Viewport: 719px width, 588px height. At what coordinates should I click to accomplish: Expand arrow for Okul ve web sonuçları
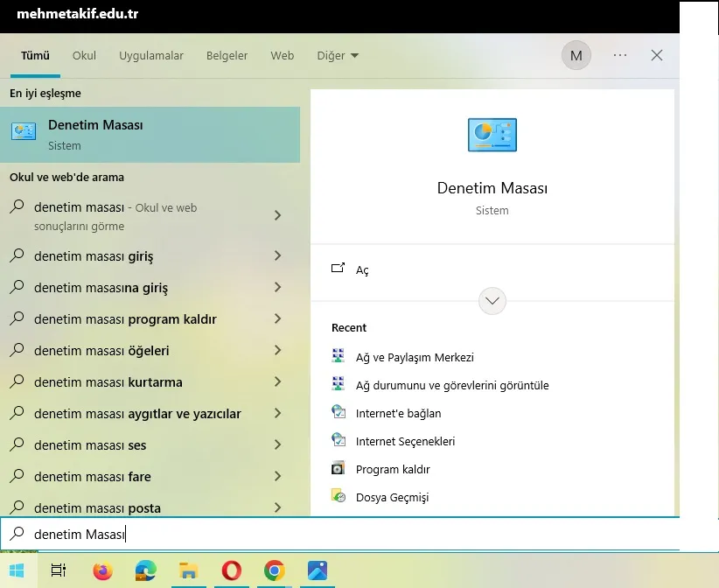pyautogui.click(x=277, y=215)
